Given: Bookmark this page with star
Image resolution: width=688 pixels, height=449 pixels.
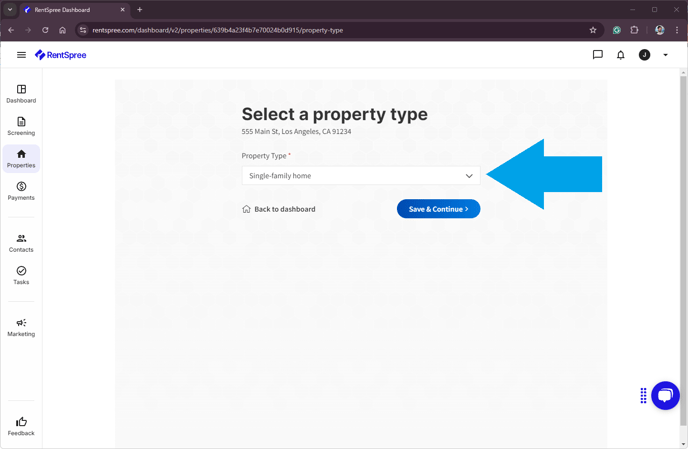Looking at the screenshot, I should point(593,30).
